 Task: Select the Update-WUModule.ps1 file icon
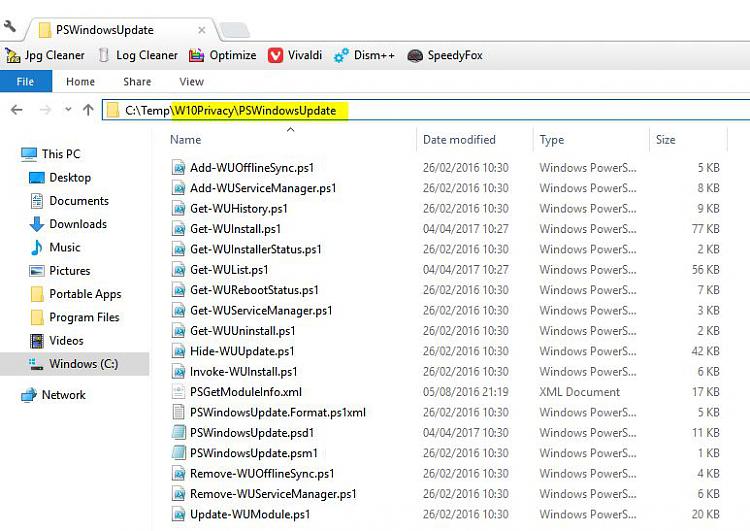(178, 514)
